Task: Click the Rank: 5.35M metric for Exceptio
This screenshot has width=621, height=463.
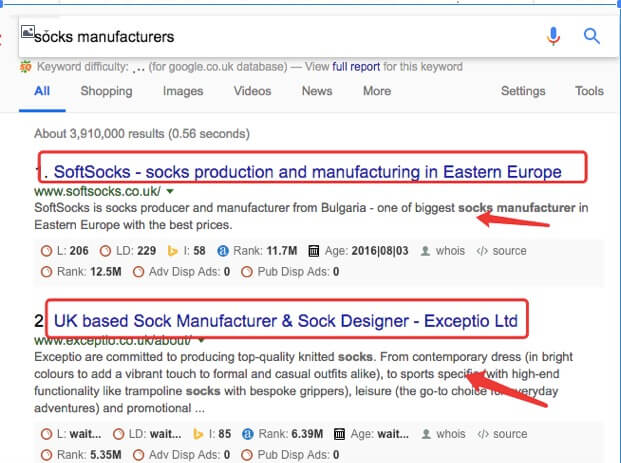Action: coord(81,455)
